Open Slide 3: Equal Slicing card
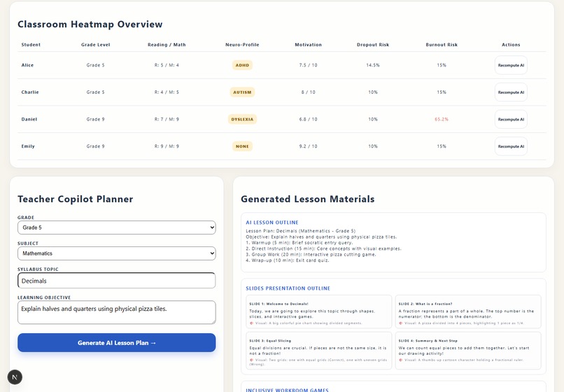The image size is (564, 392). click(318, 351)
